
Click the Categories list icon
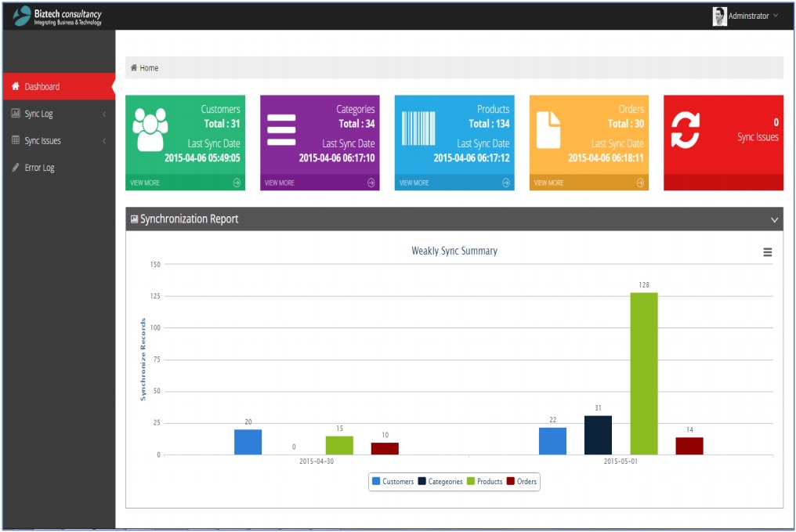tap(281, 130)
